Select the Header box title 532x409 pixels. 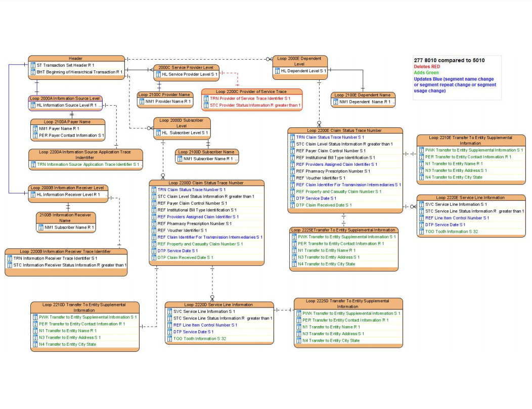point(76,58)
